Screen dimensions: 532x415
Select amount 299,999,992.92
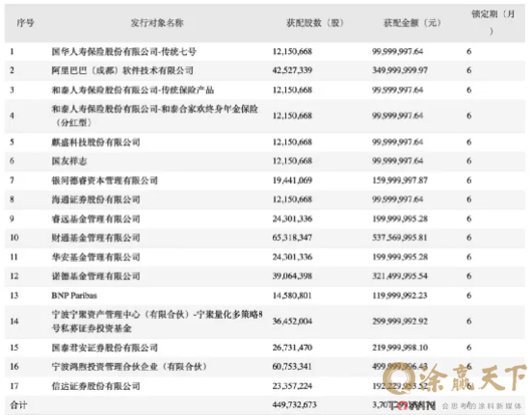click(400, 321)
